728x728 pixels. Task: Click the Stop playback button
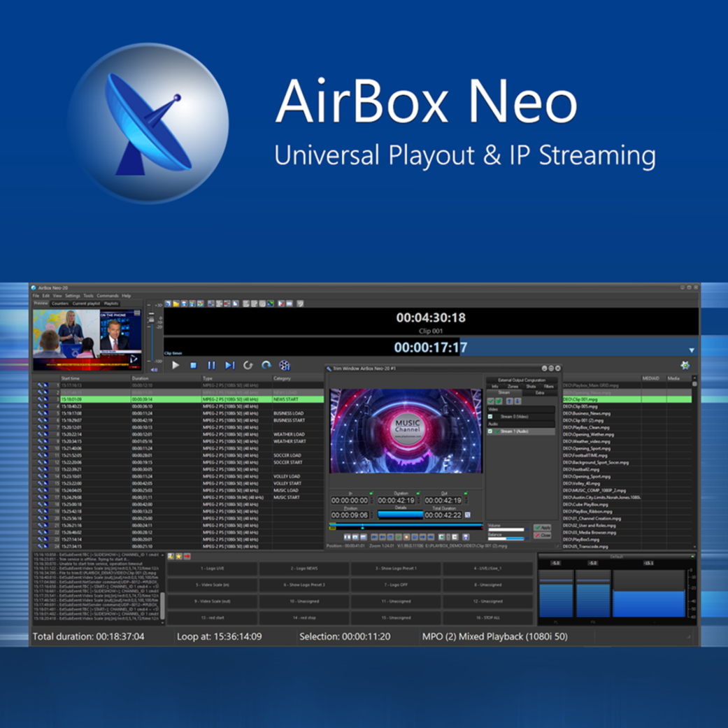point(194,365)
